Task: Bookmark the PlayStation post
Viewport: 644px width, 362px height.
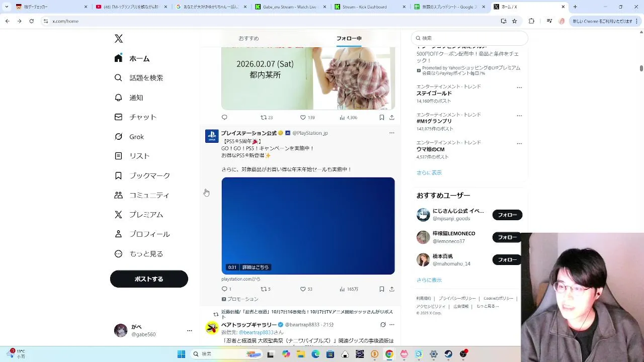Action: tap(381, 289)
